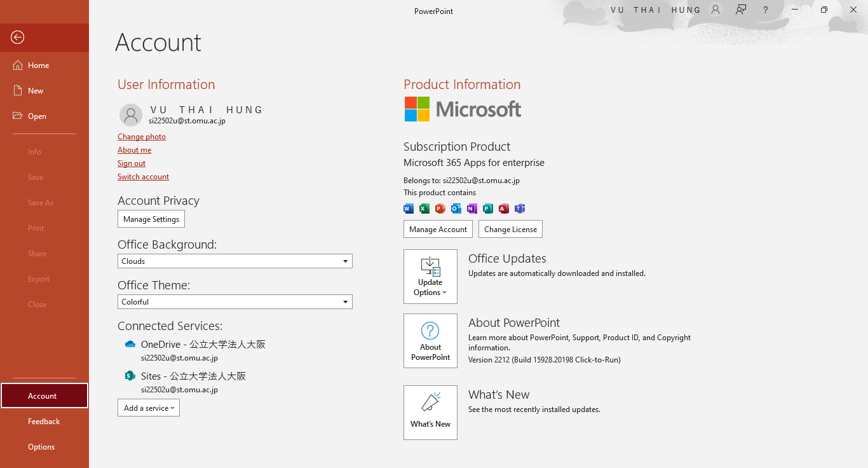Click the About me link
This screenshot has width=868, height=468.
[x=134, y=150]
